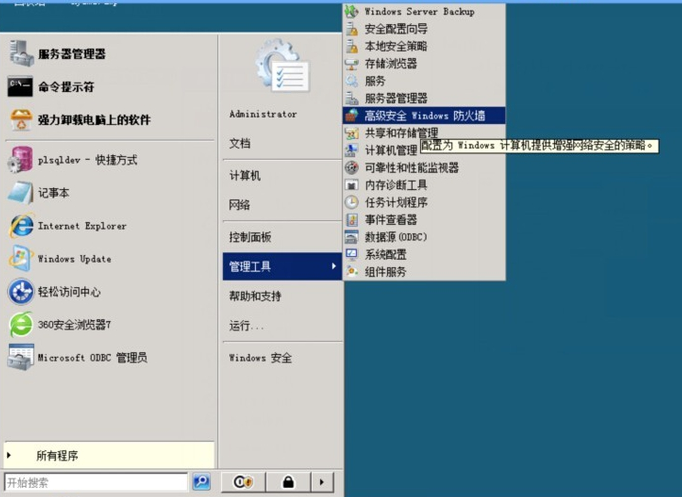The height and width of the screenshot is (497, 682).
Task: Open the software uninstaller icon
Action: 21,120
